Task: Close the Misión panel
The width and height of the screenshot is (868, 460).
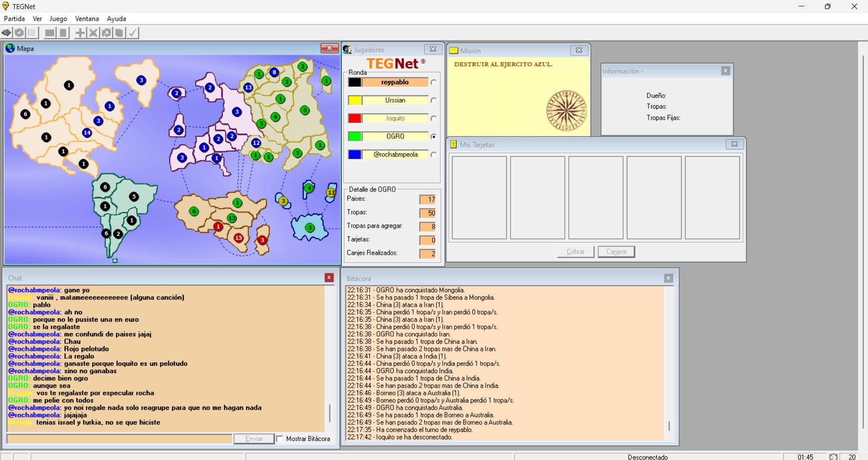Action: [579, 50]
